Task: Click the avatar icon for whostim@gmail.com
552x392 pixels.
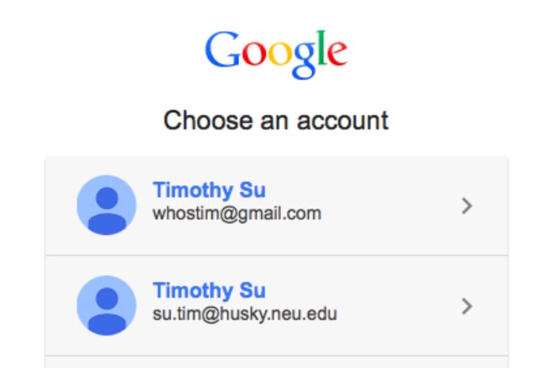Action: (x=106, y=205)
